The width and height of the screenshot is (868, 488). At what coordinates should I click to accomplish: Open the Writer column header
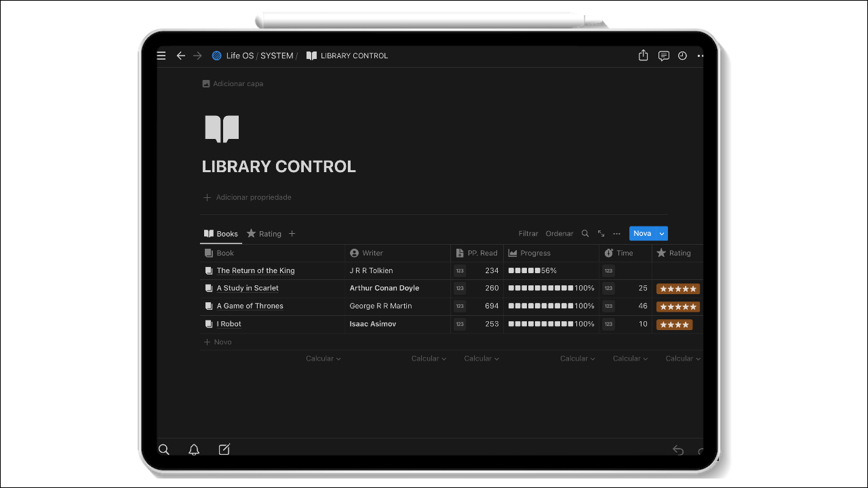(398, 253)
